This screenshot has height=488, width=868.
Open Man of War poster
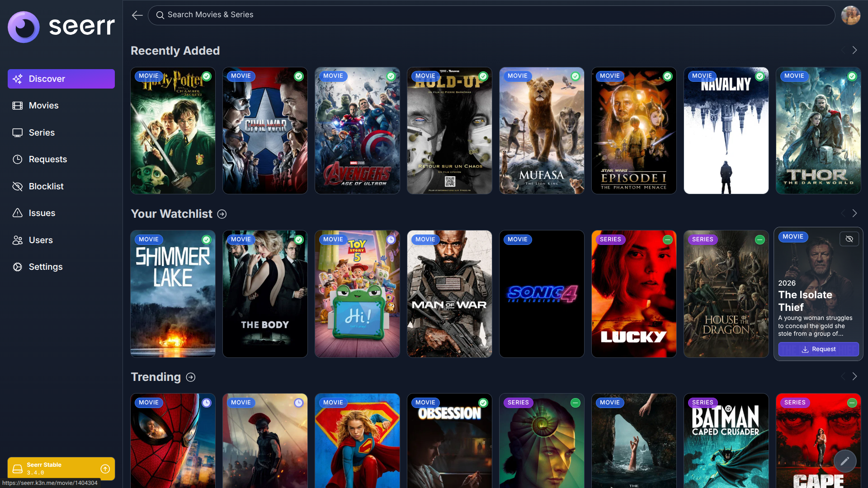point(449,294)
